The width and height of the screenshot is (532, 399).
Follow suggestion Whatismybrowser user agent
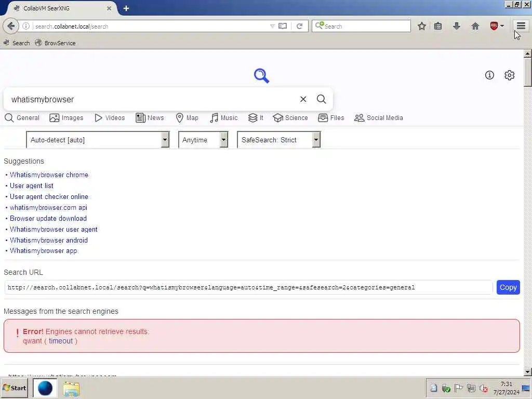[x=54, y=229]
